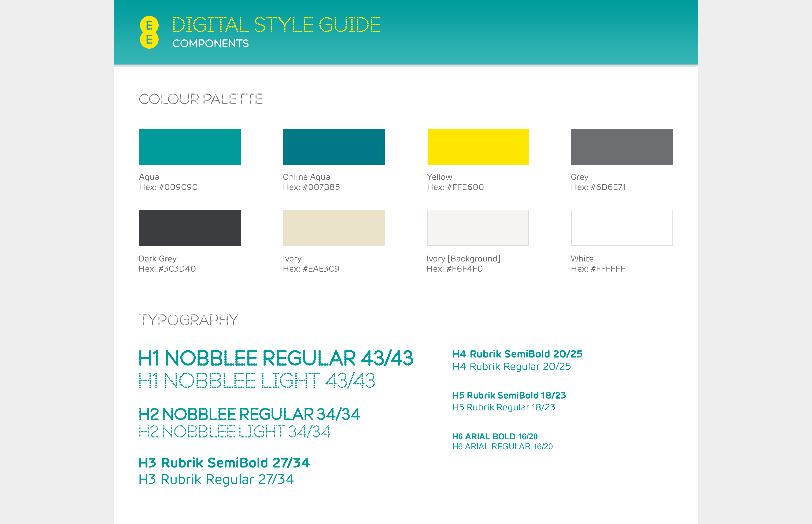This screenshot has width=812, height=524.
Task: Click the Aqua label
Action: pos(149,177)
